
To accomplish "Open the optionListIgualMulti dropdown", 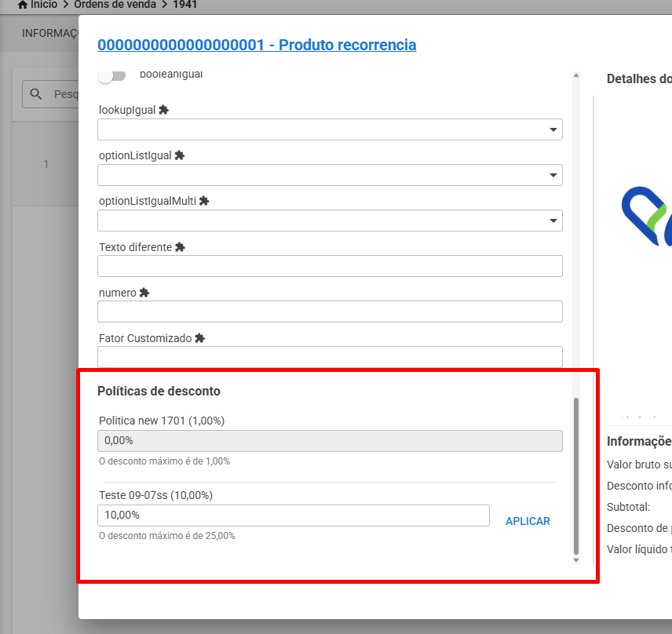I will coord(330,220).
